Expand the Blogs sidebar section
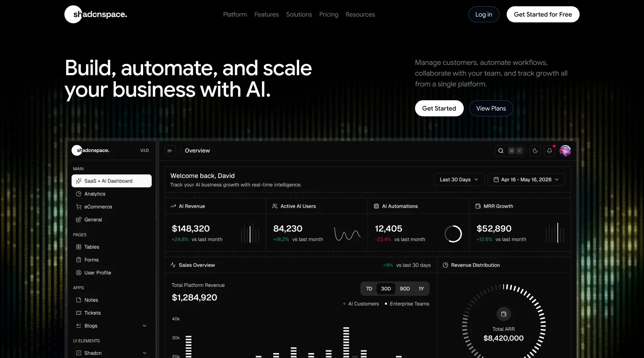The width and height of the screenshot is (644, 358). 112,326
